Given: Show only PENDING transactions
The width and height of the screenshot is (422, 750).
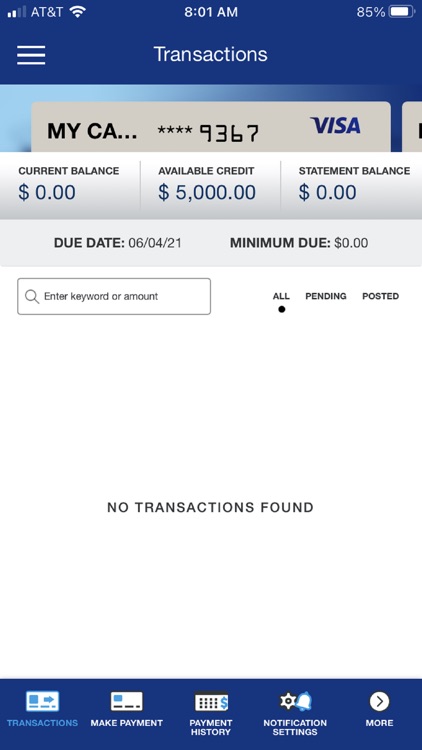Looking at the screenshot, I should pyautogui.click(x=326, y=296).
